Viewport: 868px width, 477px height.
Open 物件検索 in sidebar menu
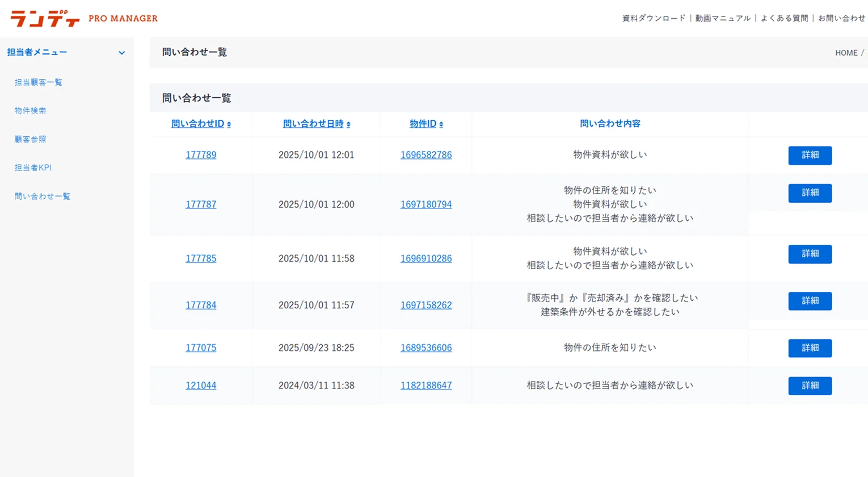click(x=31, y=111)
